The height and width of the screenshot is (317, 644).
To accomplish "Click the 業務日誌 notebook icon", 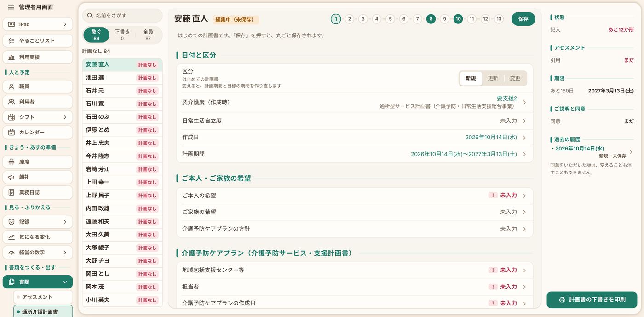I will (11, 192).
